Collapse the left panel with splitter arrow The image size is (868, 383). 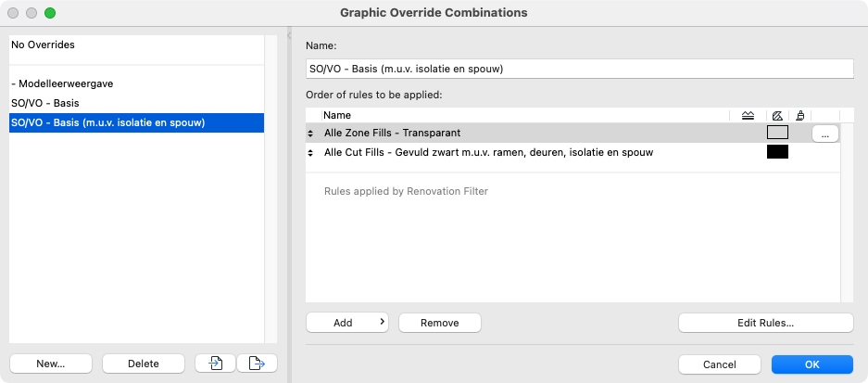coord(289,35)
